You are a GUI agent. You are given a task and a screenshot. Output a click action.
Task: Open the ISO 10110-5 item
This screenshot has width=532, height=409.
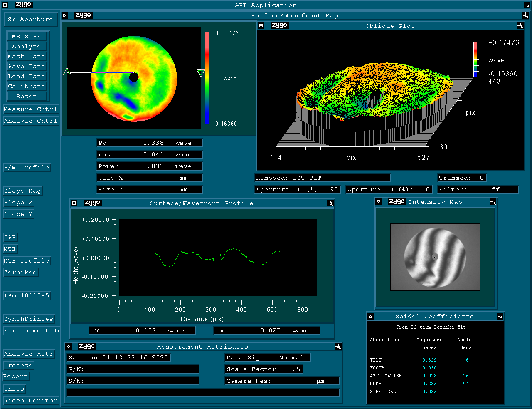pos(27,296)
